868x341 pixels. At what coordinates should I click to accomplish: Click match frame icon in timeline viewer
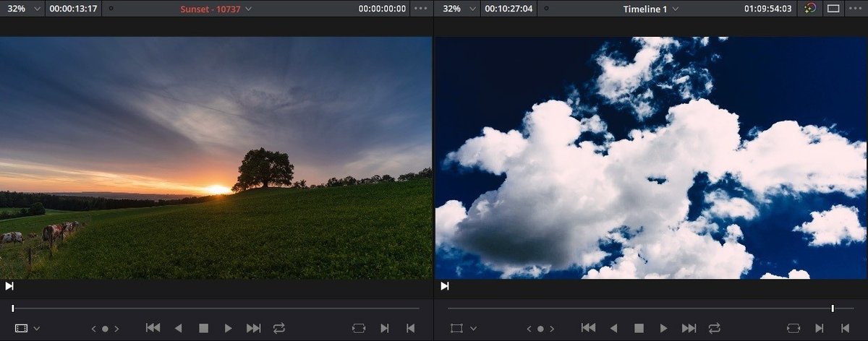click(794, 328)
